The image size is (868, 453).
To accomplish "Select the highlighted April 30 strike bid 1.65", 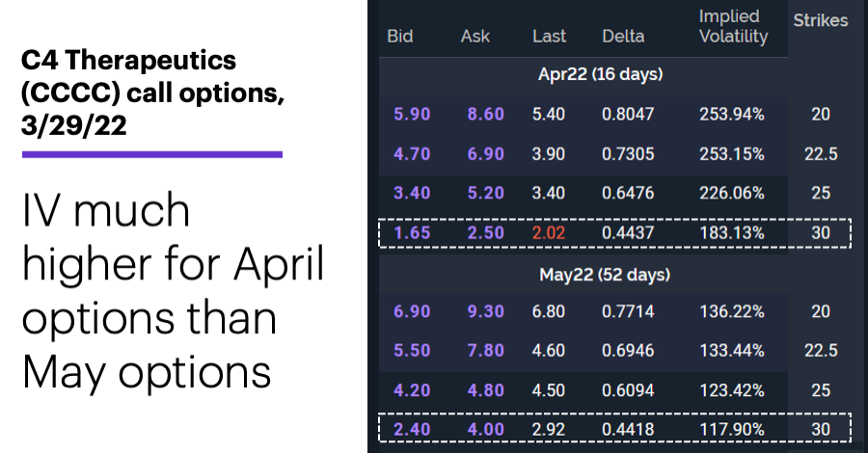I will point(412,233).
